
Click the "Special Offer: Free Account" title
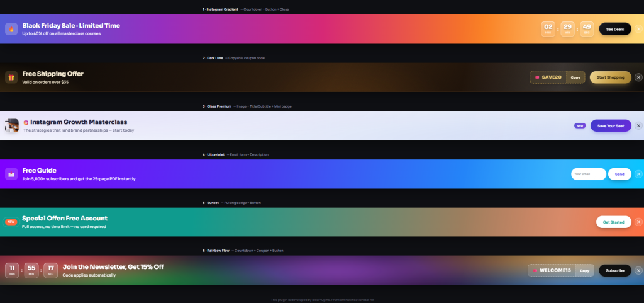tap(65, 219)
